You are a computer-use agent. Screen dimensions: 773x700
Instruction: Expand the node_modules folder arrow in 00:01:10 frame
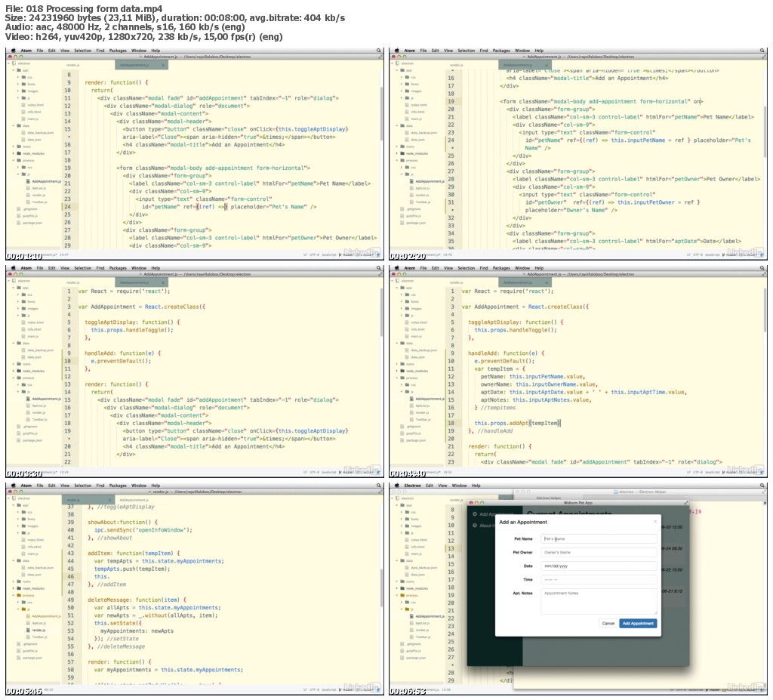pyautogui.click(x=14, y=153)
